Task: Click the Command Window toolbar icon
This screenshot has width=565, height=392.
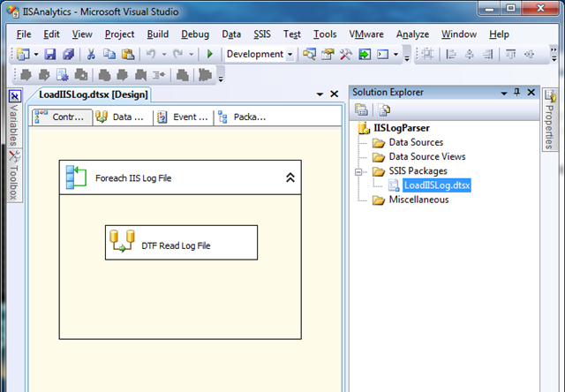Action: 382,55
